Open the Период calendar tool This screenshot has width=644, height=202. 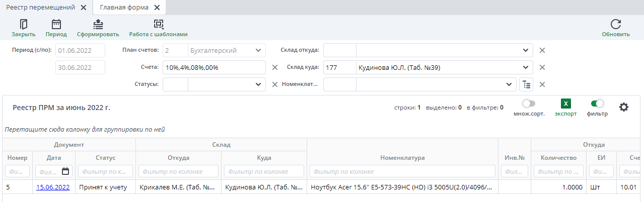[56, 24]
